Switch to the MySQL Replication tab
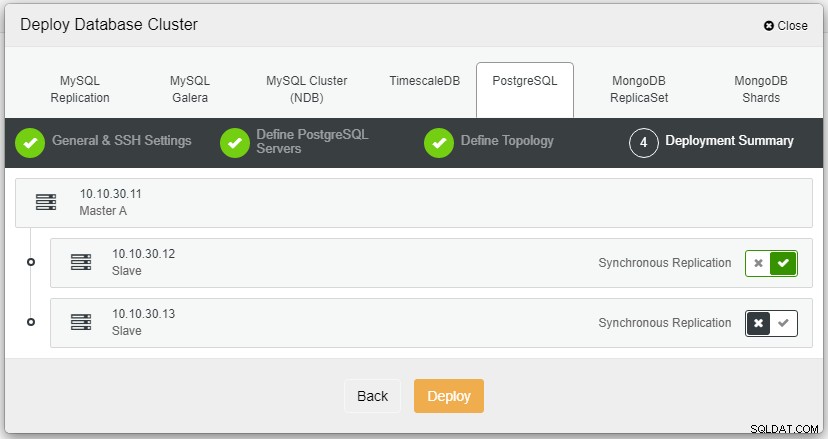This screenshot has height=439, width=828. tap(80, 89)
